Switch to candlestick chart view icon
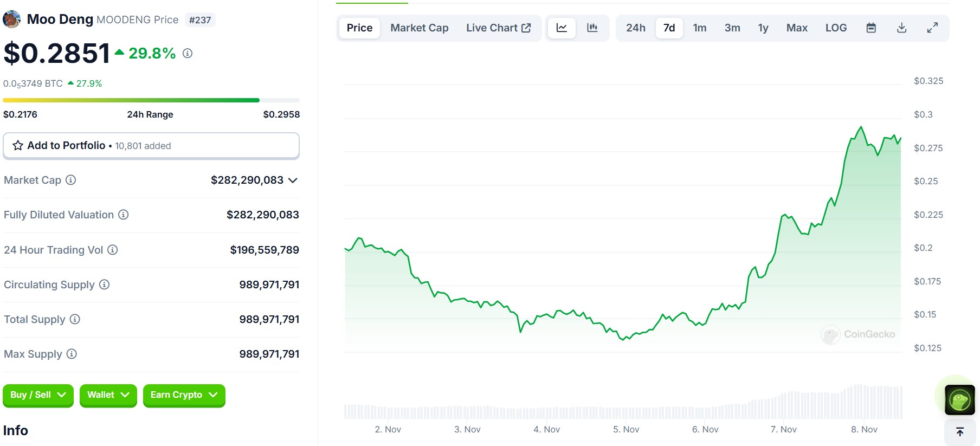The height and width of the screenshot is (446, 980). (592, 28)
